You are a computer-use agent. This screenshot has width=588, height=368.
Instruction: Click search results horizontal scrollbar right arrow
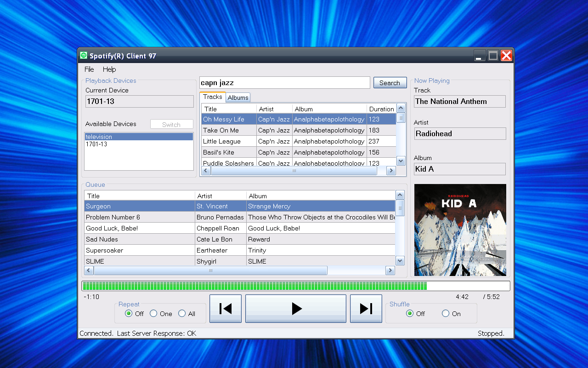coord(391,171)
